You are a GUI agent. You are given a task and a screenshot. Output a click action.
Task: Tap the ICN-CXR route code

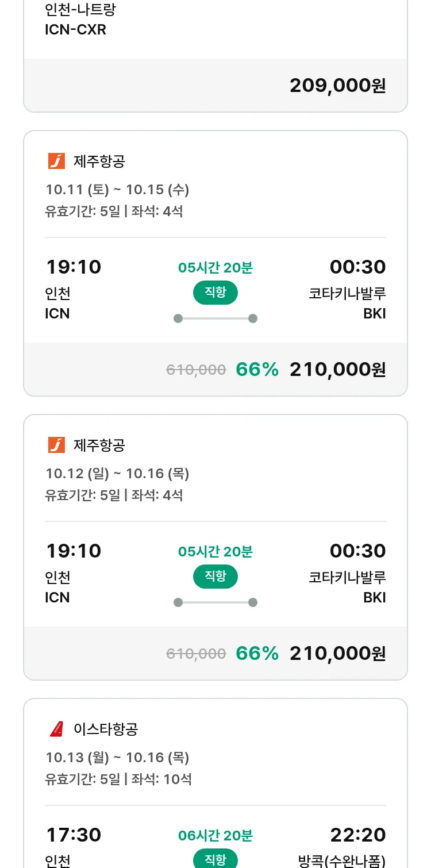coord(75,30)
